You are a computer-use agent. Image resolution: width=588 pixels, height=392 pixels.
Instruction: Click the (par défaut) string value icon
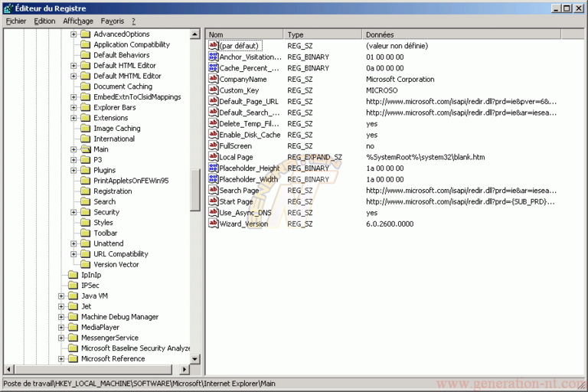tap(214, 45)
